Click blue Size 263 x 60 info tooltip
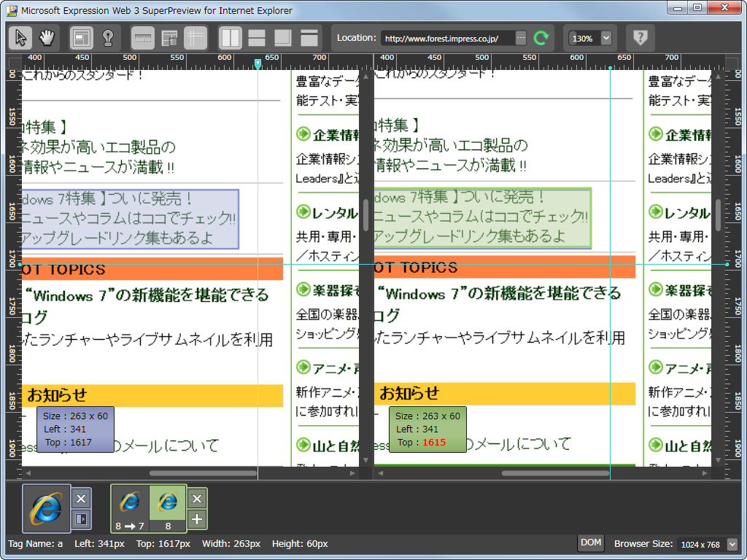Viewport: 747px width, 560px height. (75, 429)
